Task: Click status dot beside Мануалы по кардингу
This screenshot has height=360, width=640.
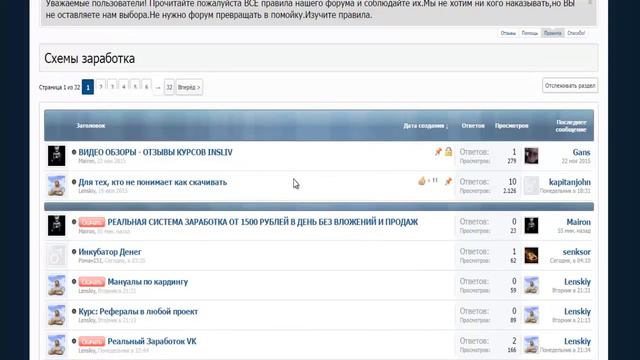Action: (74, 281)
